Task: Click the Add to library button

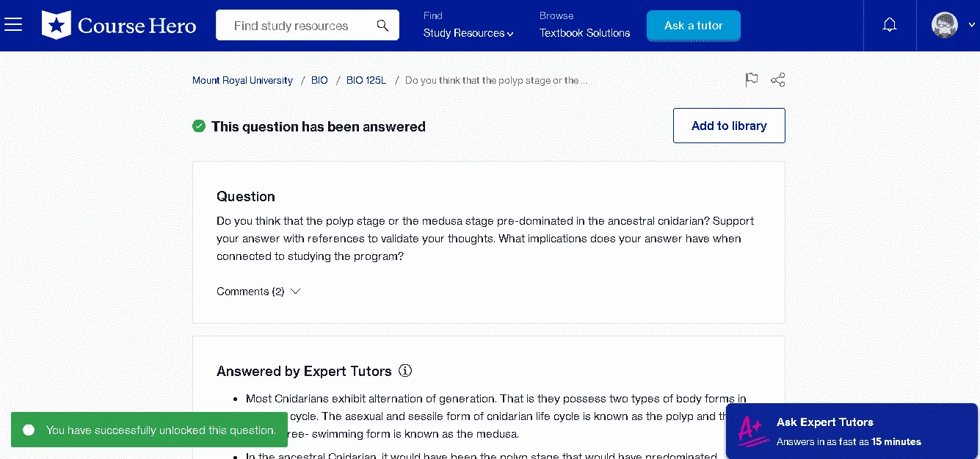Action: 729,126
